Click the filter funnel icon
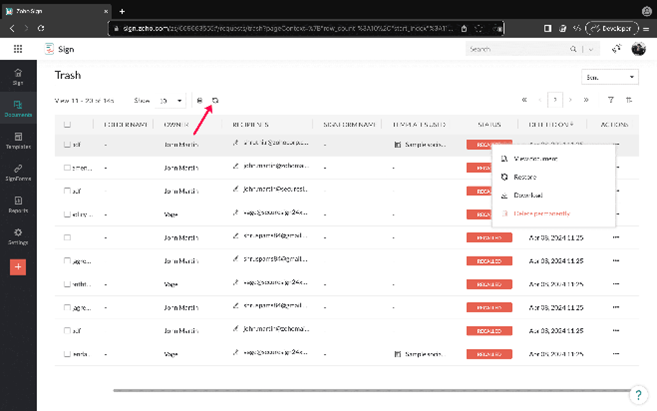This screenshot has width=657, height=411. tap(611, 100)
